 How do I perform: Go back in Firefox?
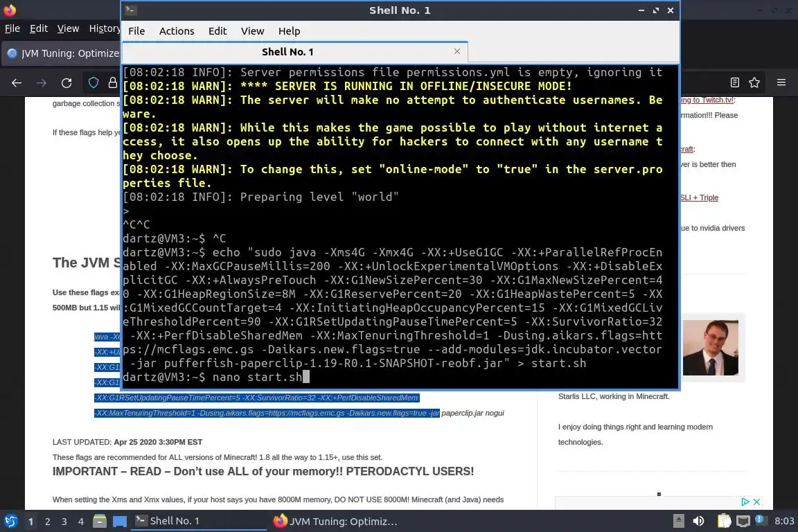tap(17, 82)
